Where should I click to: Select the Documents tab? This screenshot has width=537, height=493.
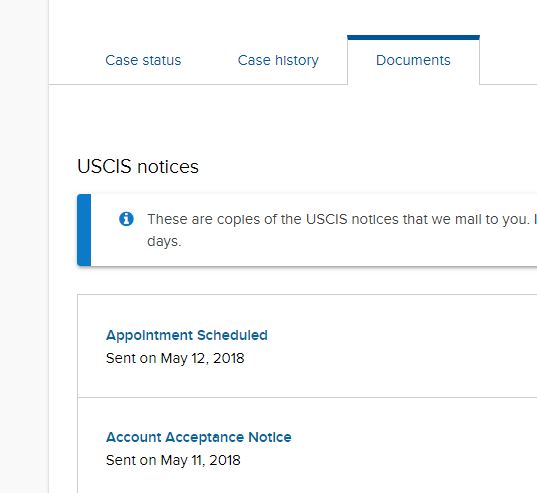413,60
